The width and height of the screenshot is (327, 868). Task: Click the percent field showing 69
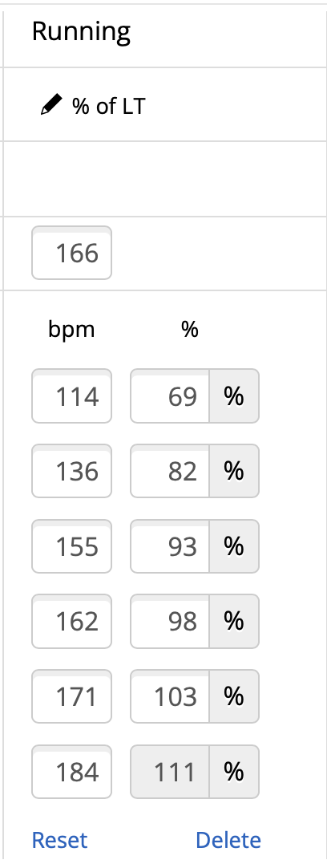[170, 396]
